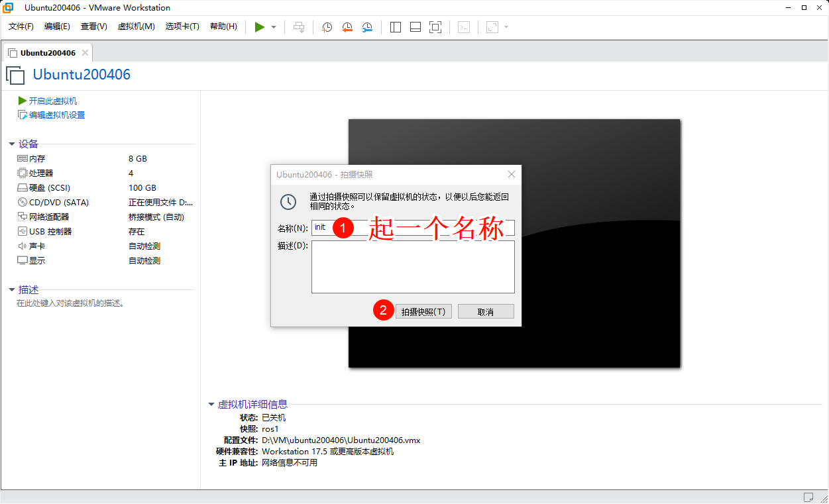Viewport: 829px width, 504px height.
Task: Click the VM icon beside Ubuntu200406 heading
Action: 15,75
